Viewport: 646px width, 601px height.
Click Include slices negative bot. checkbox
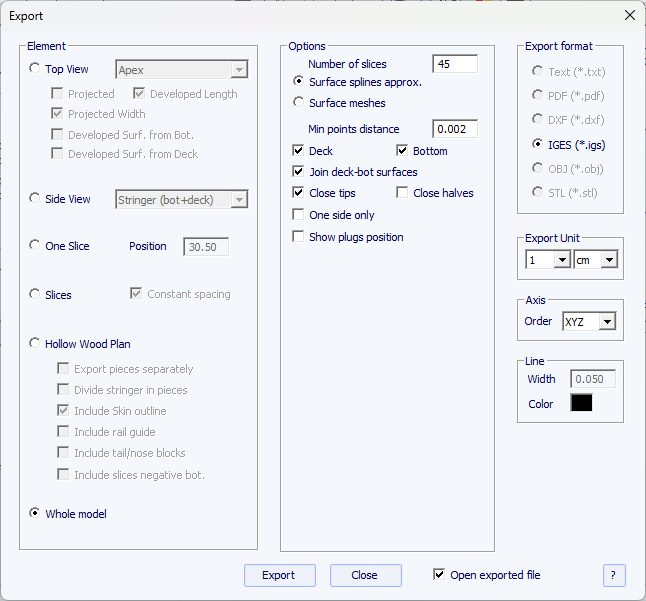point(63,474)
